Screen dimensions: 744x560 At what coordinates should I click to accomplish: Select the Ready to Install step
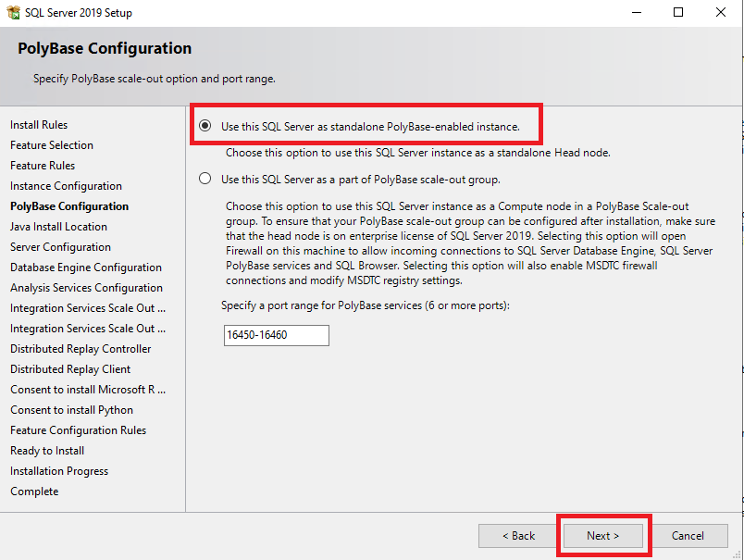pyautogui.click(x=47, y=451)
